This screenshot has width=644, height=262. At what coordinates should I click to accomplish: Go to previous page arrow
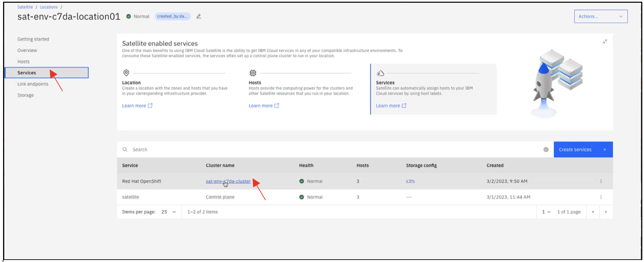(x=593, y=212)
